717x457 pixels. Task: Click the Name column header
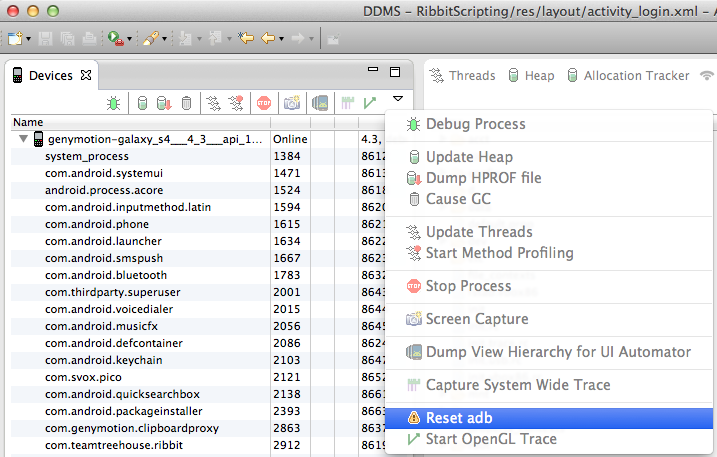[x=28, y=122]
